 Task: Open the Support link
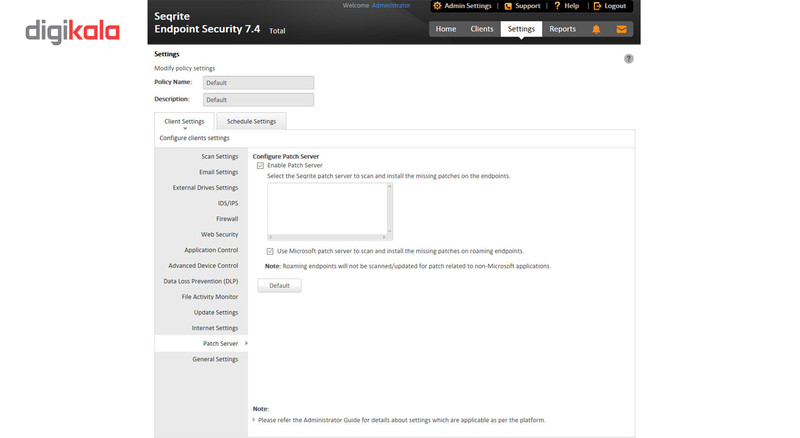(x=528, y=6)
